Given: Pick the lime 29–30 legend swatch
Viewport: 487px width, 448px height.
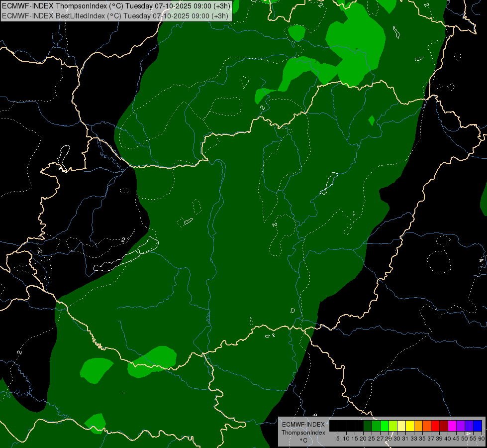Looking at the screenshot, I should (x=393, y=426).
